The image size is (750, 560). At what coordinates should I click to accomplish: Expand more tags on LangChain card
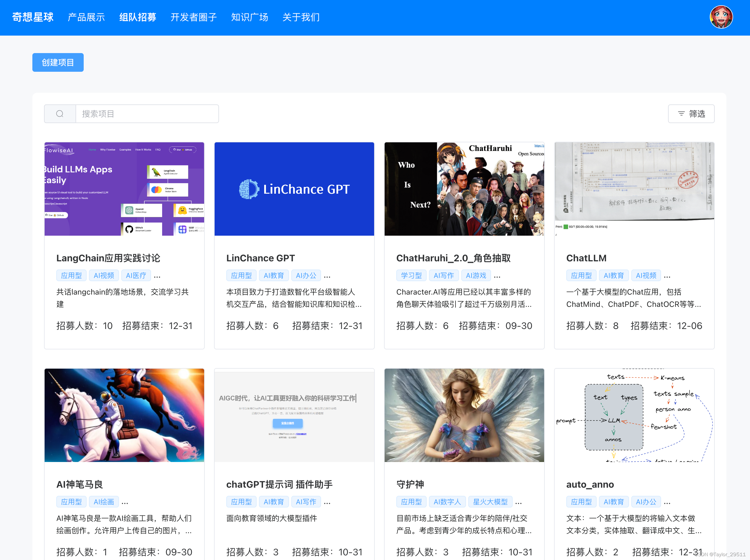tap(157, 276)
